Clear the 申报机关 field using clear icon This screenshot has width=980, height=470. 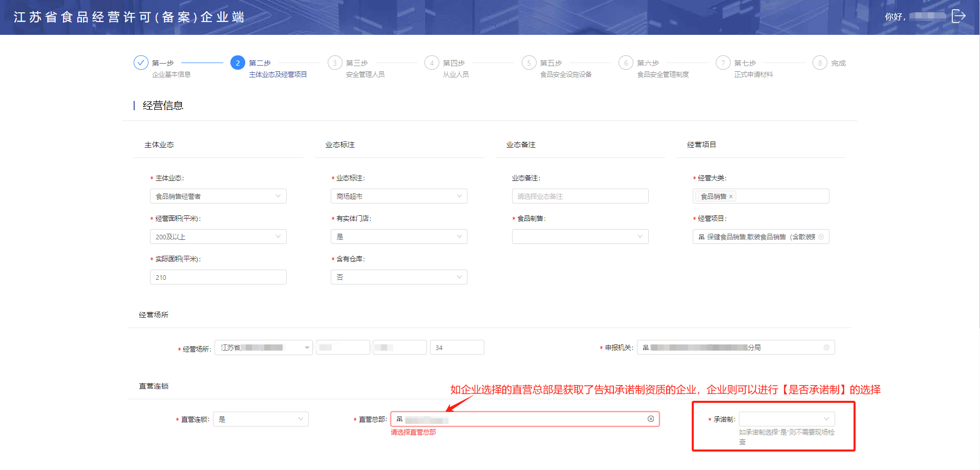[x=826, y=348]
